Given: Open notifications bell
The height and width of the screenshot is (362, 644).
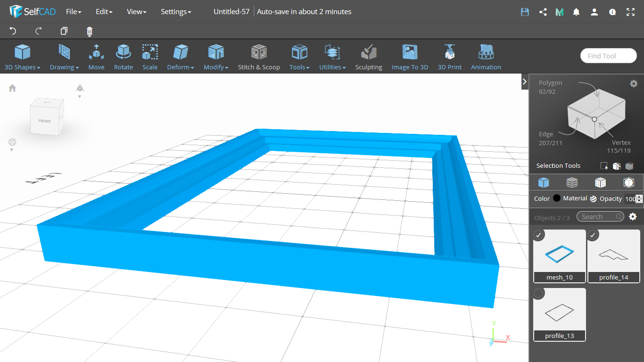Looking at the screenshot, I should tap(576, 12).
